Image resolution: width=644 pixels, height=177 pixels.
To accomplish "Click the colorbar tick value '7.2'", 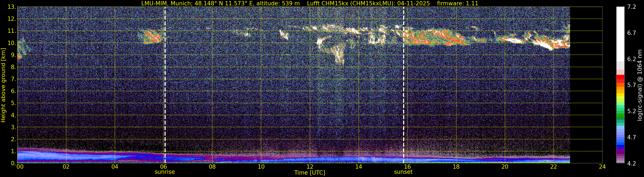I will 632,7.
